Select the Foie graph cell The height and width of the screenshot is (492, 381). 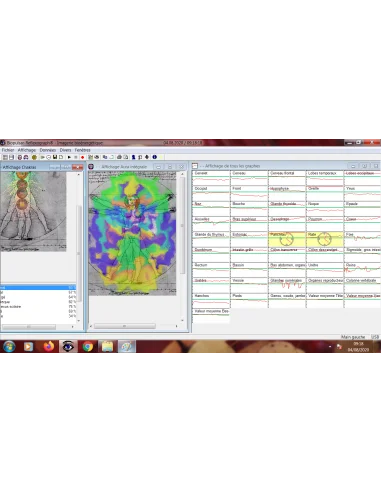(363, 239)
